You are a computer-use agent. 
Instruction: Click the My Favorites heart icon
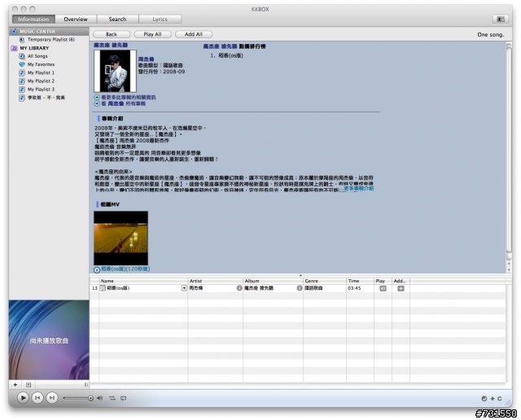point(22,64)
